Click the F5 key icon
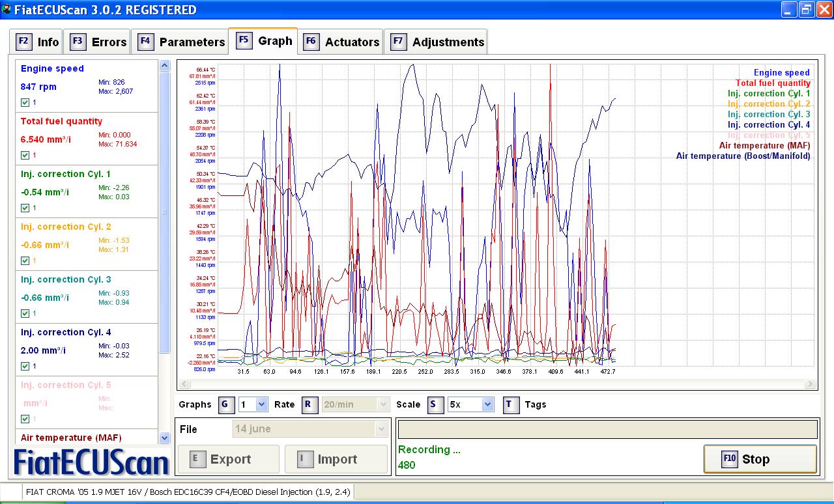The image size is (834, 504). click(244, 40)
